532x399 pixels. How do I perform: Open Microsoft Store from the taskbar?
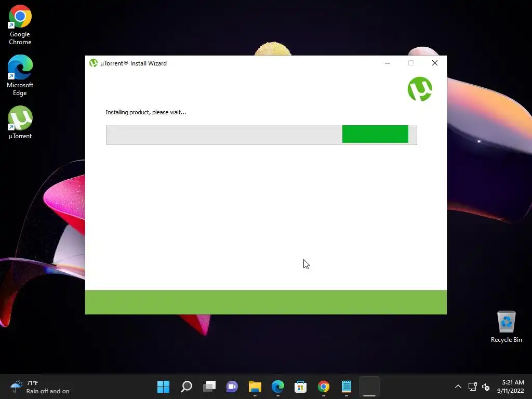click(x=301, y=387)
